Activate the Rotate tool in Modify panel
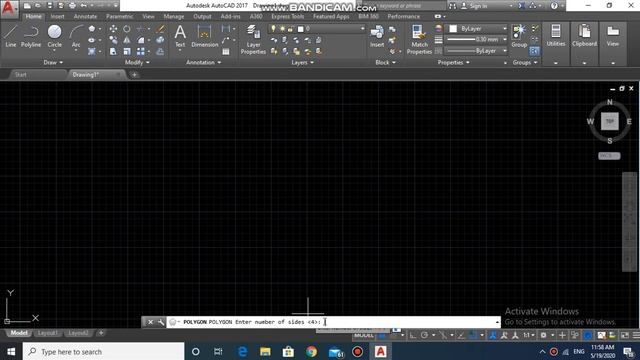640x360 pixels. [127, 29]
